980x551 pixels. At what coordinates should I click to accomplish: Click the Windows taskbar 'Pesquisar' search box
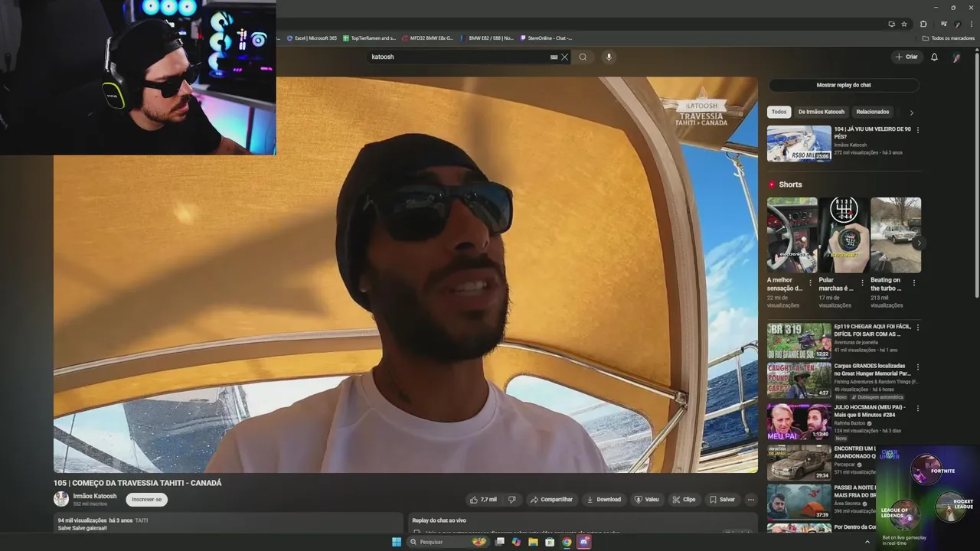[x=449, y=542]
